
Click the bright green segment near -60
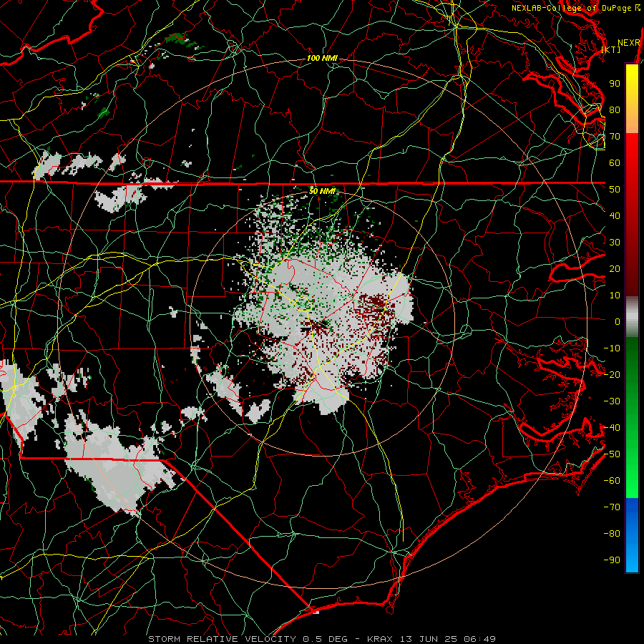click(x=632, y=482)
